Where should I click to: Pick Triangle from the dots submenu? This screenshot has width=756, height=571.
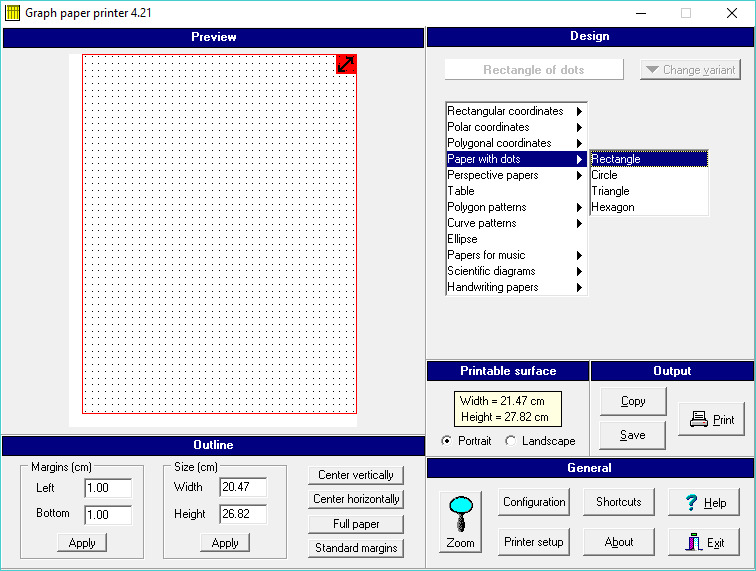[649, 191]
